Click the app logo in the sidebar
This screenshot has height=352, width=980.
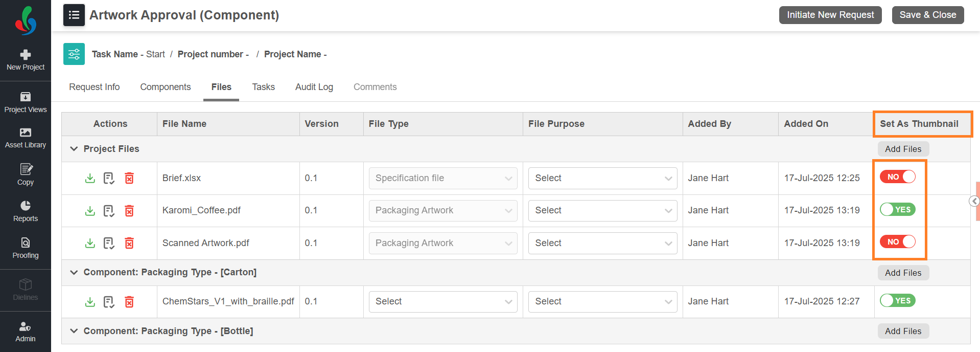26,20
